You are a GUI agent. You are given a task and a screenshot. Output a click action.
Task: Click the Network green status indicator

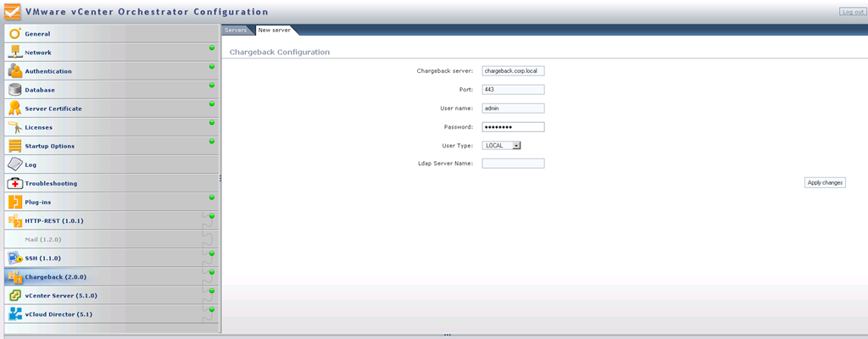211,48
